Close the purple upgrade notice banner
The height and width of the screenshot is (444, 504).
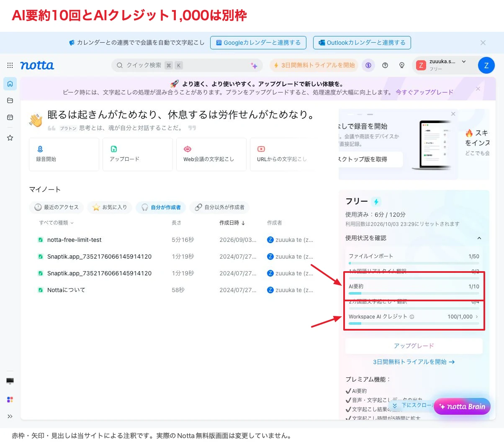click(478, 89)
